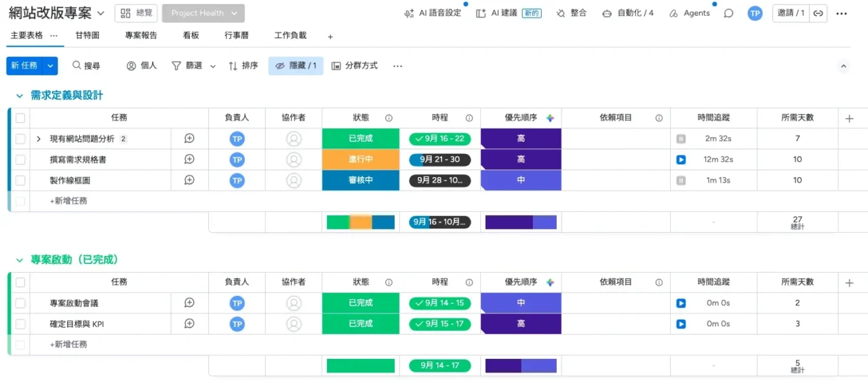This screenshot has height=382, width=868.
Task: Collapse the board header with chevron up
Action: point(844,66)
